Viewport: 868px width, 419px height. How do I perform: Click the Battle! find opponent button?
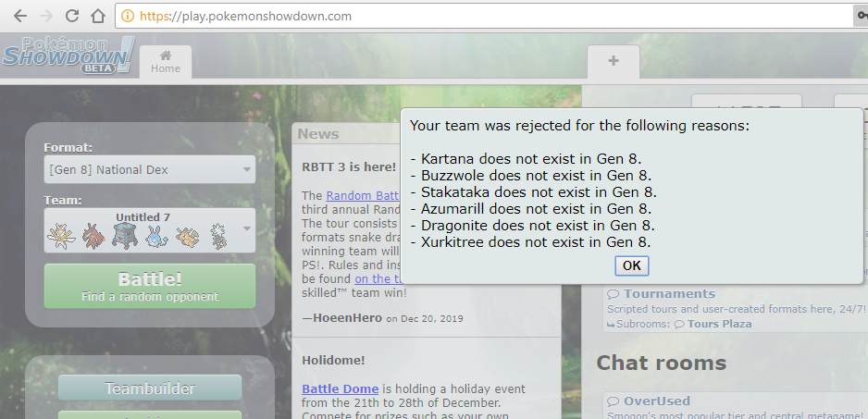pyautogui.click(x=149, y=287)
